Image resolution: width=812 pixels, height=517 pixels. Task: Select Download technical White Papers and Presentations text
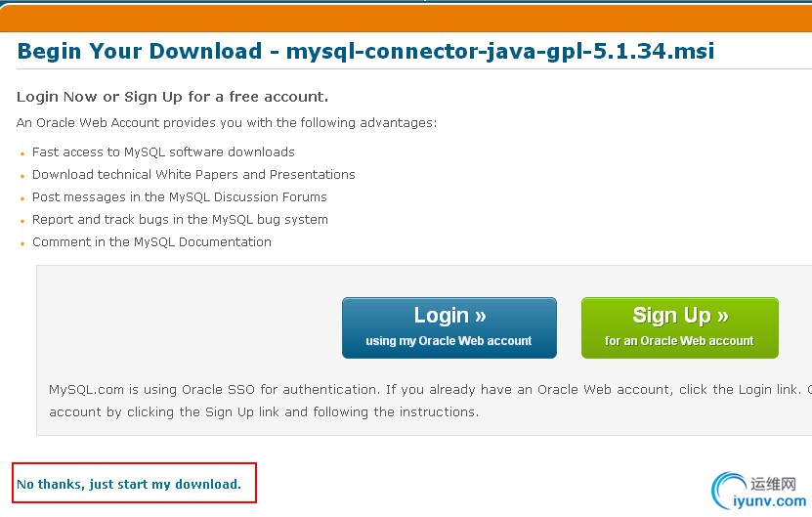click(x=193, y=175)
